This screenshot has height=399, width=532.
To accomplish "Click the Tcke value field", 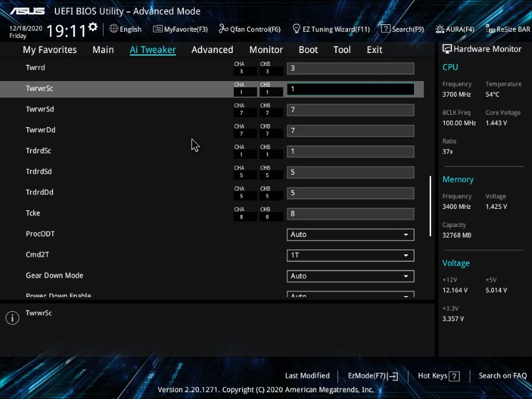I will (350, 214).
